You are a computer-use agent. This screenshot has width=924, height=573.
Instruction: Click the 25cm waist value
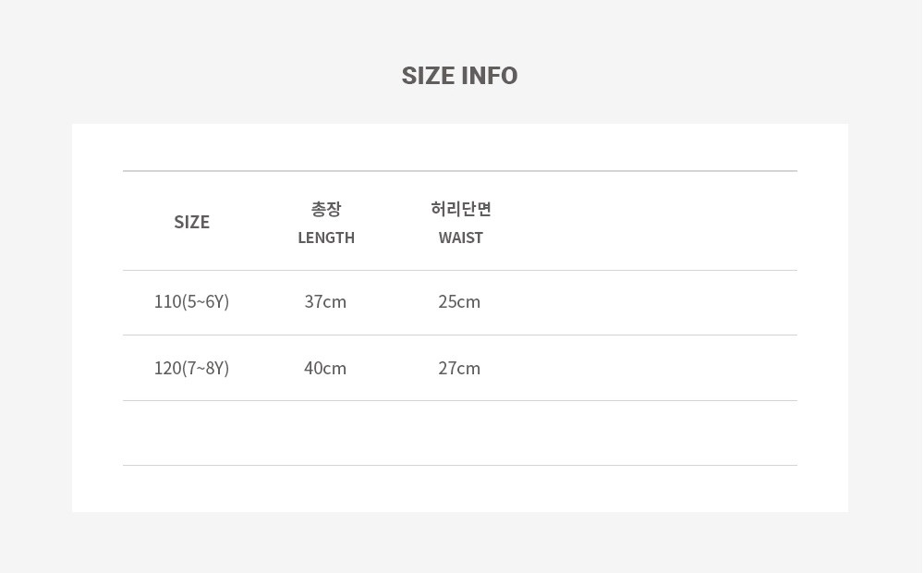coord(459,302)
